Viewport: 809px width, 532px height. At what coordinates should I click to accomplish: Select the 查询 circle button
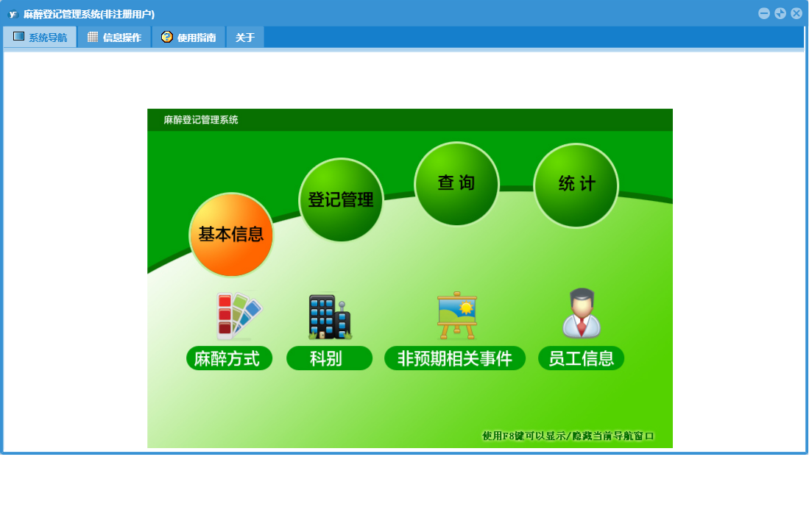(456, 183)
